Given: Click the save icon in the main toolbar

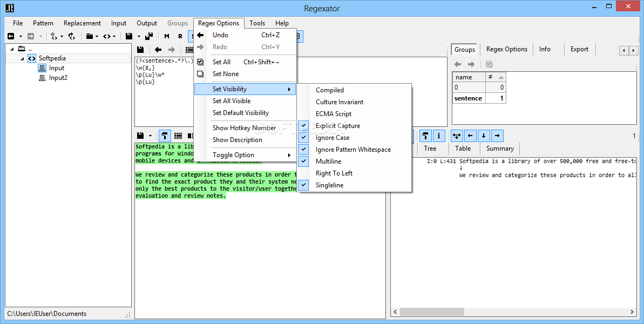Looking at the screenshot, I should [129, 36].
